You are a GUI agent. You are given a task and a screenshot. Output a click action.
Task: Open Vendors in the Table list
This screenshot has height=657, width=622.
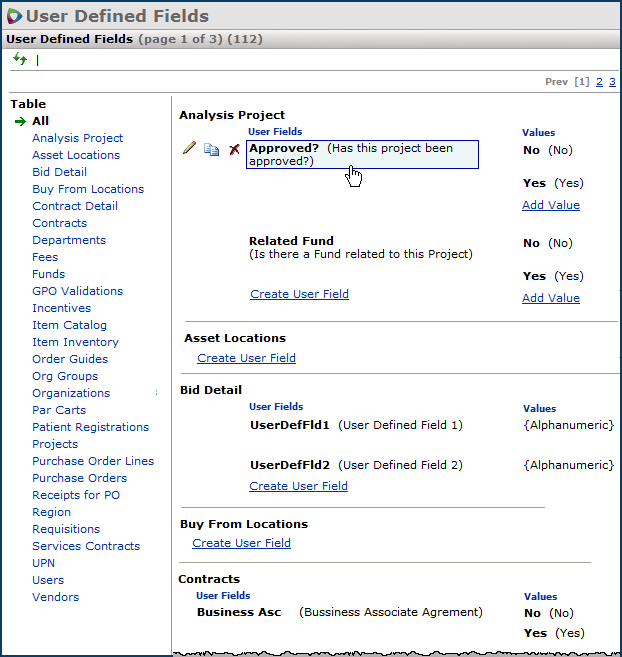coord(55,597)
